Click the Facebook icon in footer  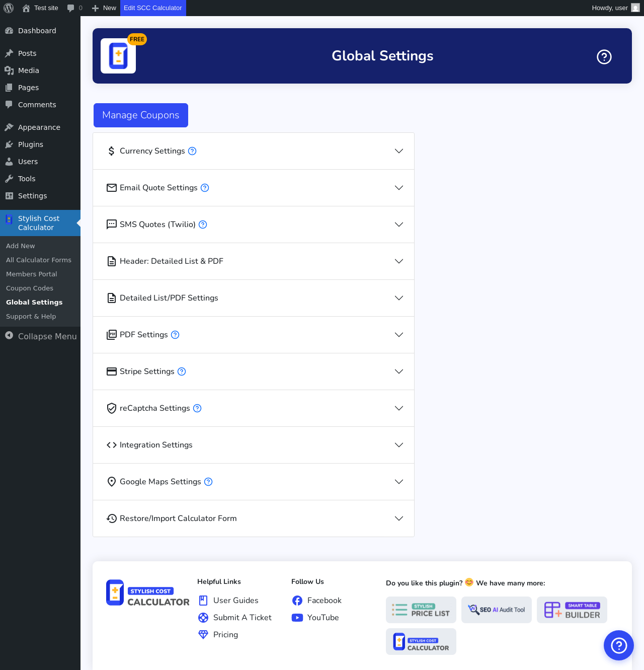point(297,601)
